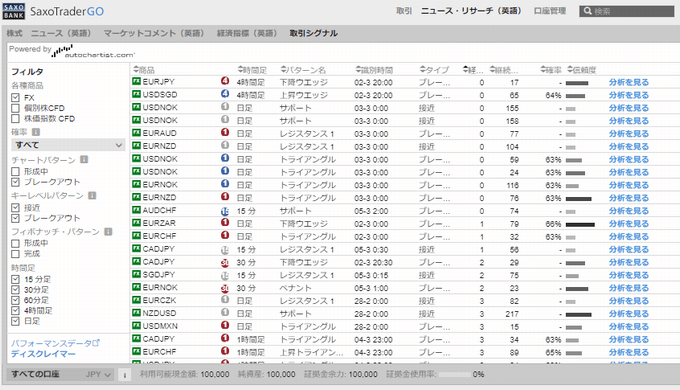
Task: Sort by 時間足 column header
Action: point(252,70)
